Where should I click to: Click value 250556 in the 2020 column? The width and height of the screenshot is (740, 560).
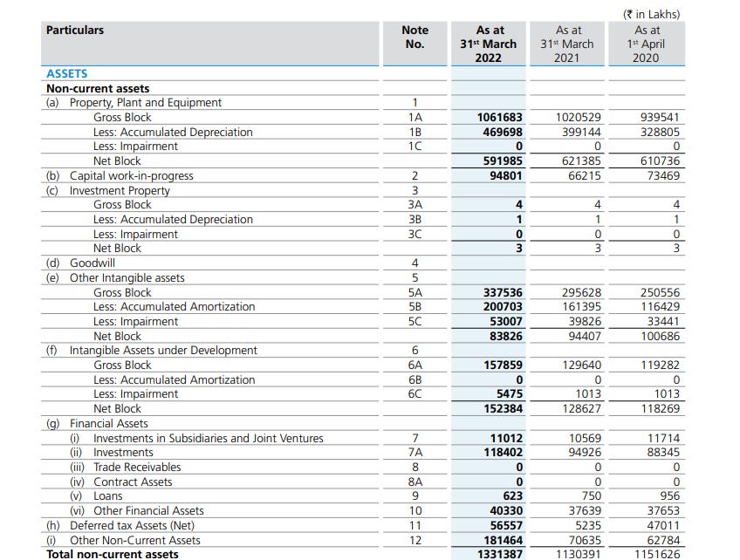[660, 292]
